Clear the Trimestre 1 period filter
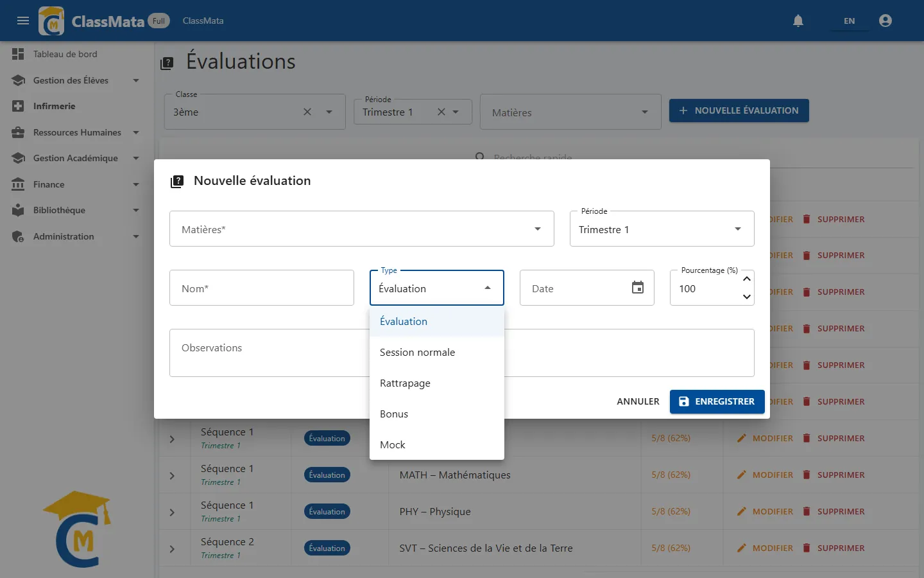The image size is (924, 578). (441, 112)
